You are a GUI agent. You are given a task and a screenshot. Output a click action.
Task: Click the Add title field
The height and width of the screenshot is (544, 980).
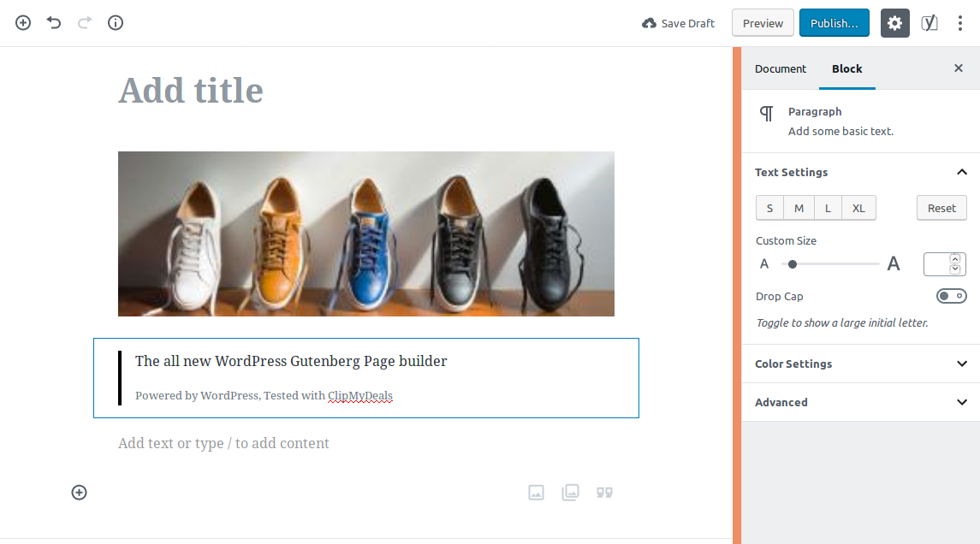coord(366,91)
